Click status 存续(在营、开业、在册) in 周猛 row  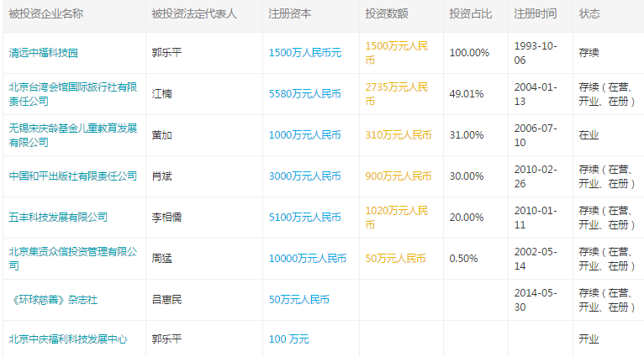[607, 259]
